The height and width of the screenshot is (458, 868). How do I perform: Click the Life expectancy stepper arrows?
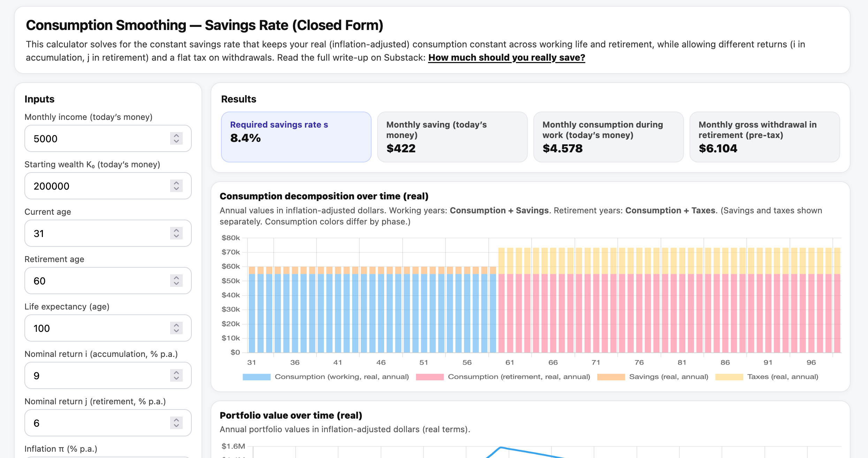pyautogui.click(x=176, y=328)
